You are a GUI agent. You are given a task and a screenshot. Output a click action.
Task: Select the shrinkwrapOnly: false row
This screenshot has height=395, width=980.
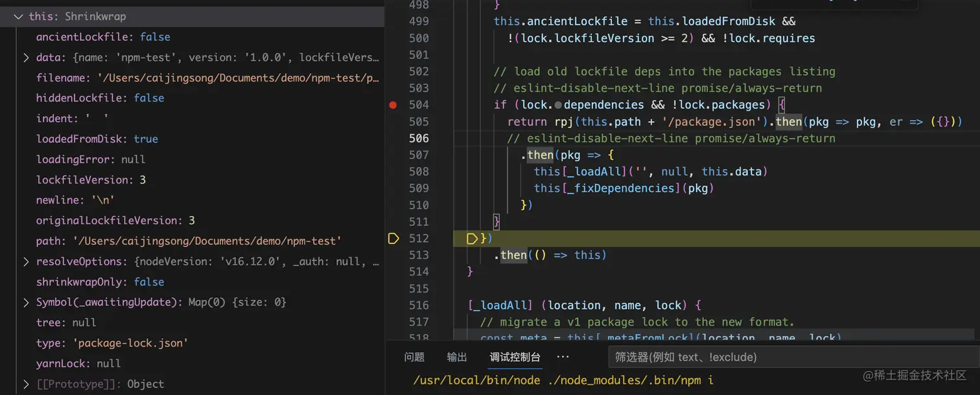point(192,282)
